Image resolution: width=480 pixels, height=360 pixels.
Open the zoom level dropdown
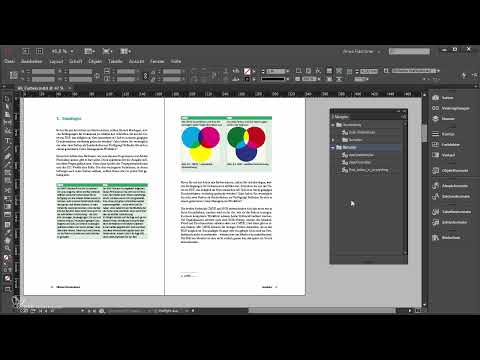click(x=72, y=51)
